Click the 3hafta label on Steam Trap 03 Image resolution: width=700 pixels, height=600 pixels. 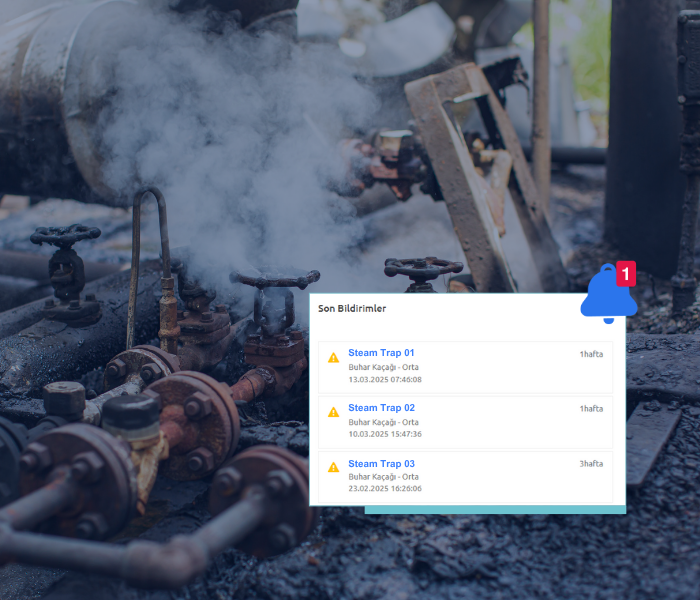point(591,464)
